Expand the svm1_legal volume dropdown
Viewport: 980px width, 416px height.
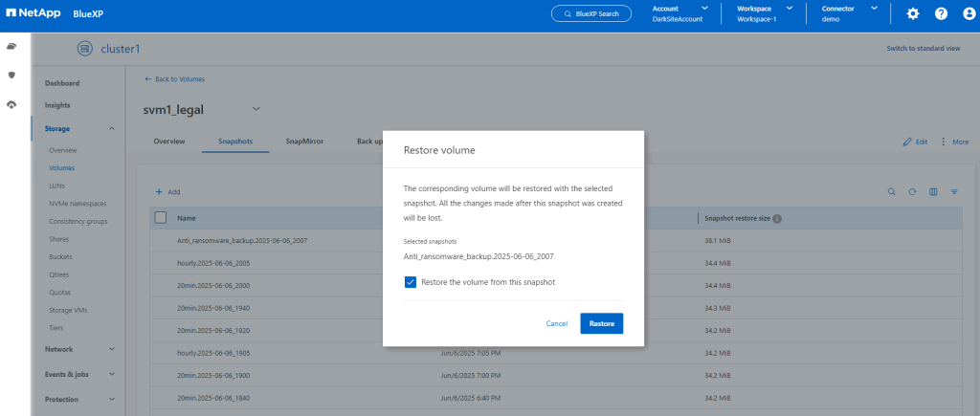click(256, 108)
